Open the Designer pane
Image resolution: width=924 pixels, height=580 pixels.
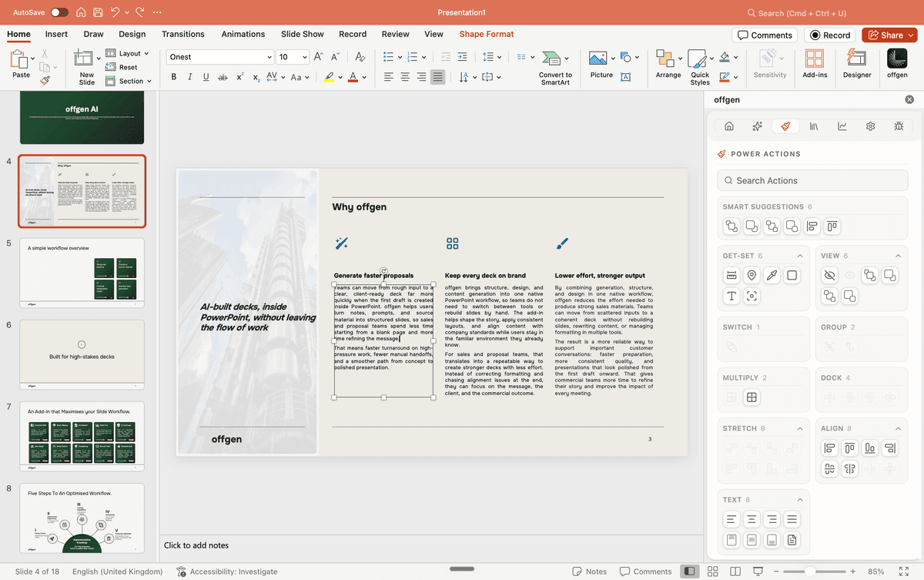click(857, 65)
